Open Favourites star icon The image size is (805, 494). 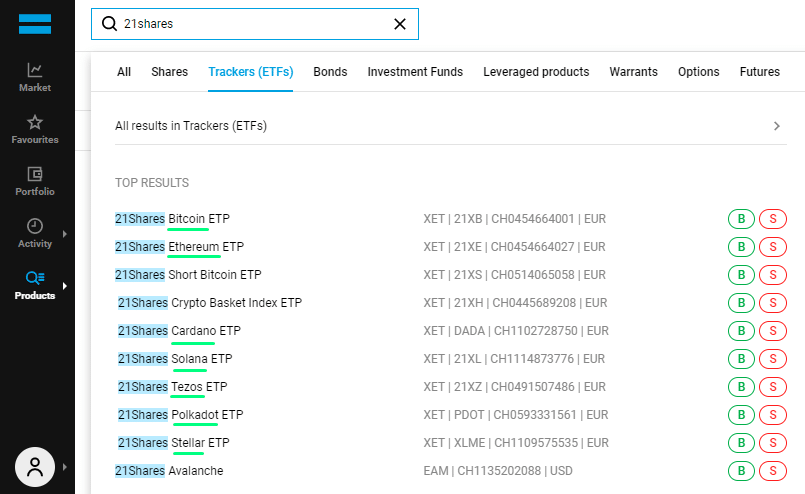(35, 122)
